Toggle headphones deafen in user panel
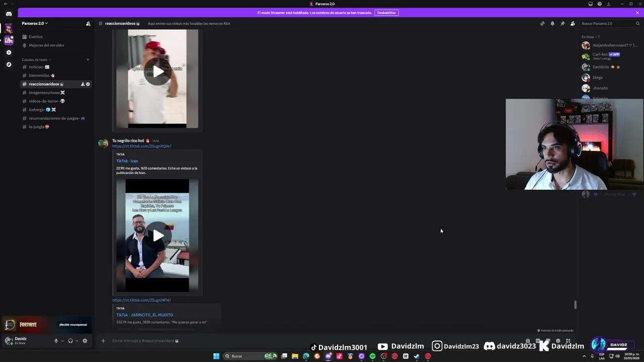This screenshot has width=644, height=362. pos(70,341)
